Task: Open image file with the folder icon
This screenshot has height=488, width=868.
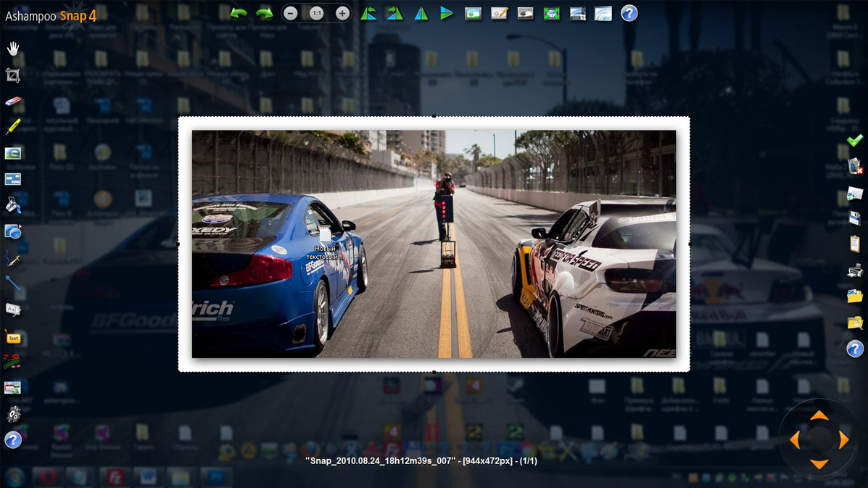Action: click(x=855, y=297)
